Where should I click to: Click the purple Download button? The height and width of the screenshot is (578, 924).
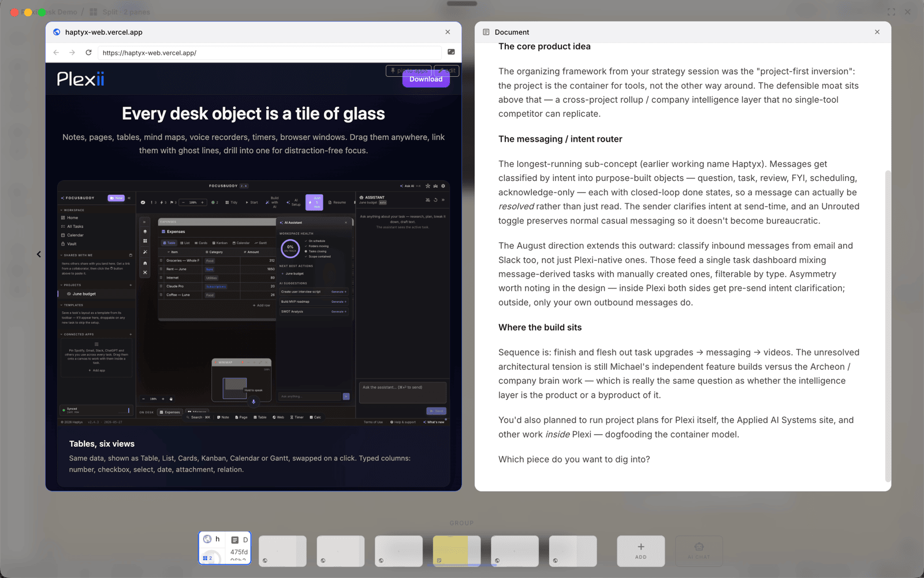click(426, 79)
